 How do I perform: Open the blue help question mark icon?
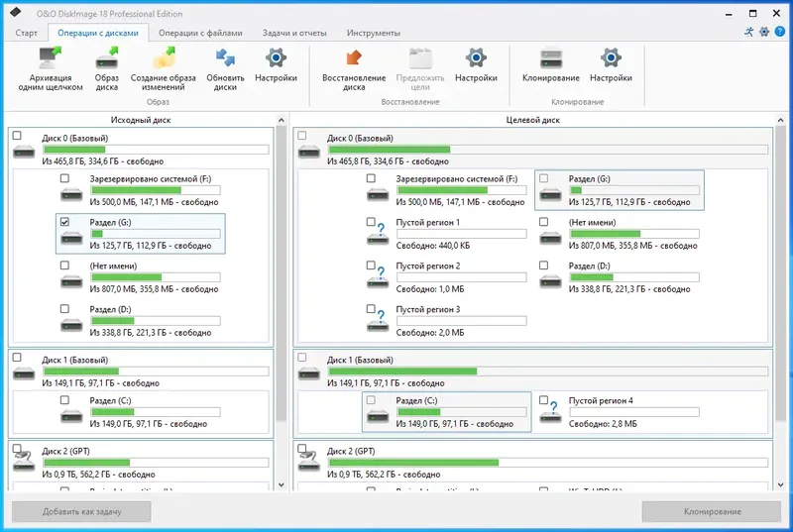[x=780, y=32]
